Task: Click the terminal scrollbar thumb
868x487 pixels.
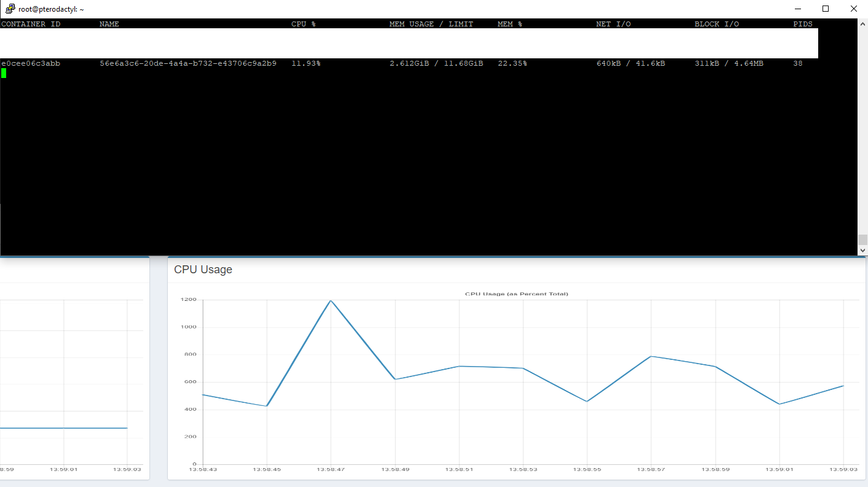Action: [862, 240]
